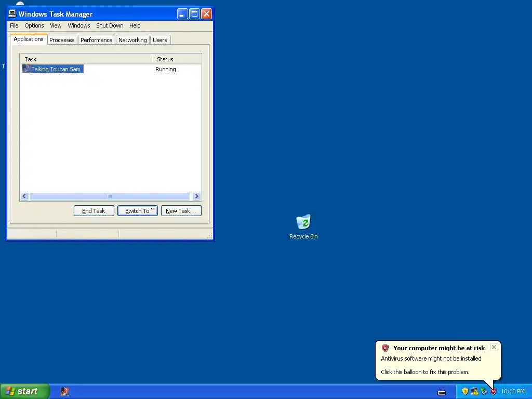532x399 pixels.
Task: Switch to the Networking tab
Action: 132,40
